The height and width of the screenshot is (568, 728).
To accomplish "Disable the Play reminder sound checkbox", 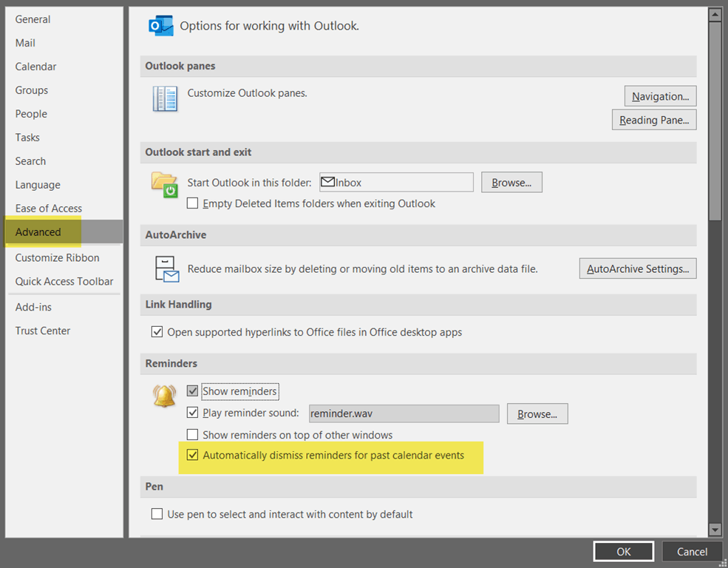I will (x=193, y=413).
